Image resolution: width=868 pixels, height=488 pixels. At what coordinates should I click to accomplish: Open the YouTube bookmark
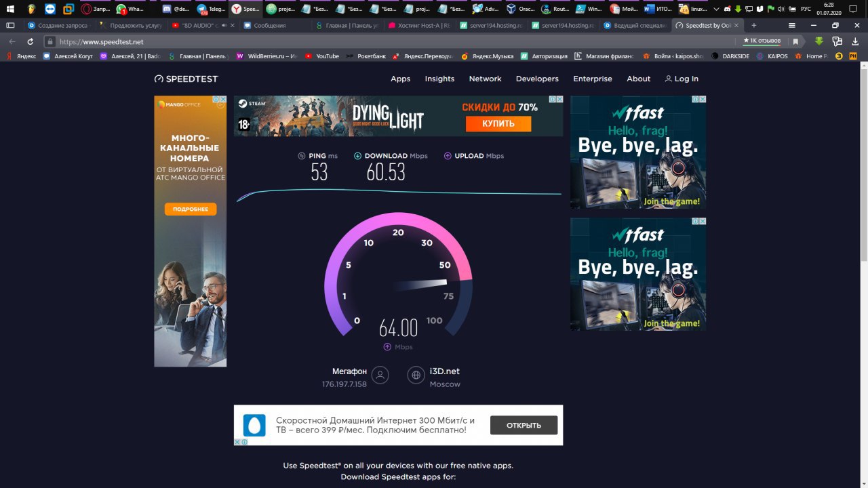pos(322,56)
